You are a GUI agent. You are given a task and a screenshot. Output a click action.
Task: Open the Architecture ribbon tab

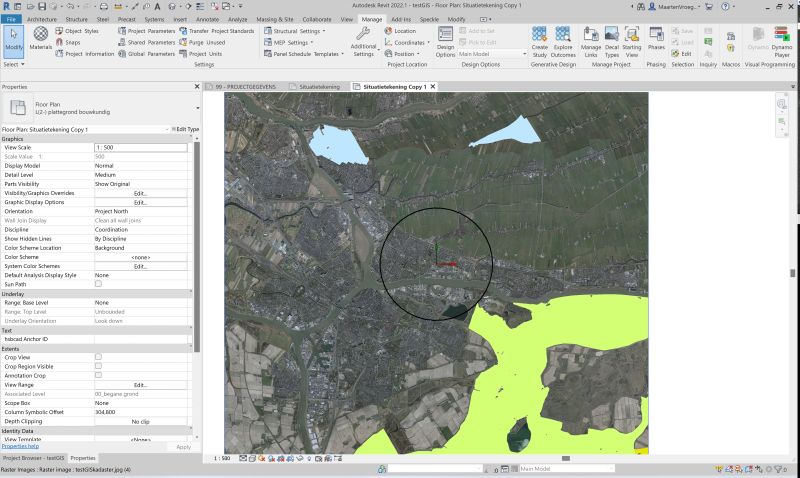(x=42, y=19)
